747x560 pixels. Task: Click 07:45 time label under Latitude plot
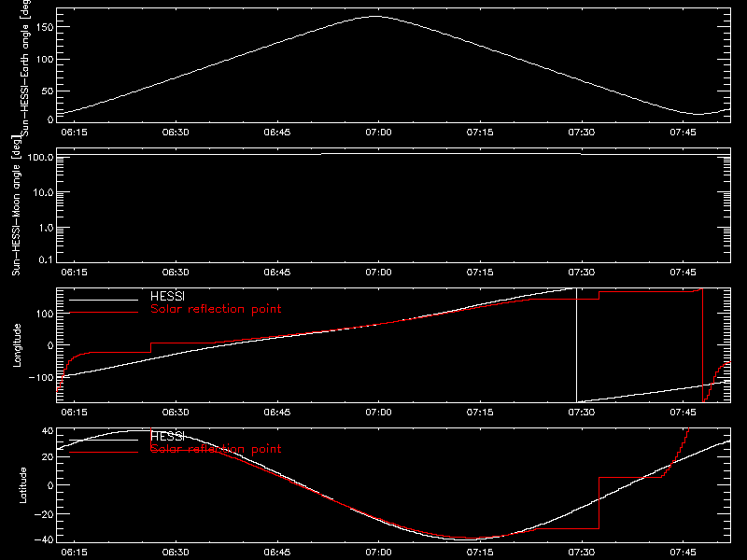tap(684, 553)
